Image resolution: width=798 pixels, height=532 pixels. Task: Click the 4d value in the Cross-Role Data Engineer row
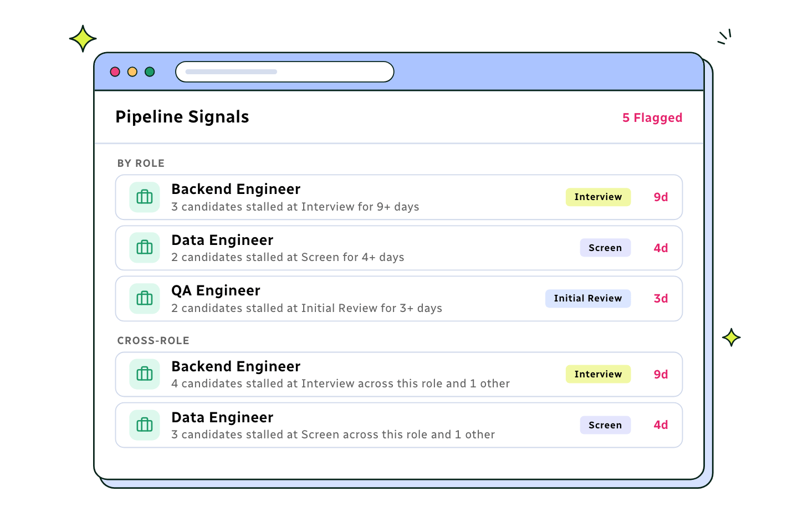[661, 425]
